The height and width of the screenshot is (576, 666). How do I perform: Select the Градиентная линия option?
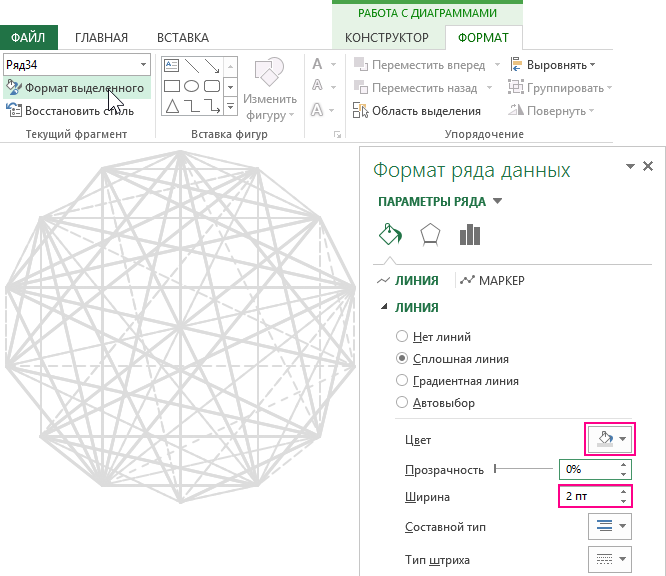(403, 381)
